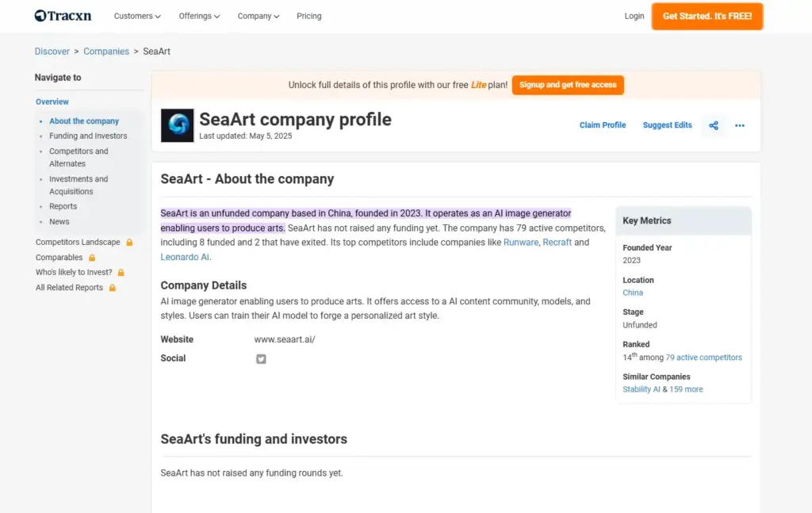Open Runware competitor link

[521, 243]
